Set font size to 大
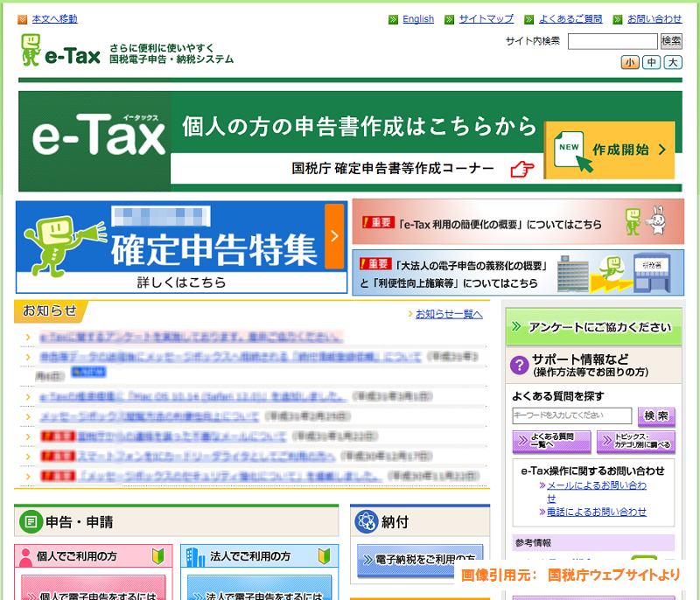The width and height of the screenshot is (700, 600). pos(673,62)
